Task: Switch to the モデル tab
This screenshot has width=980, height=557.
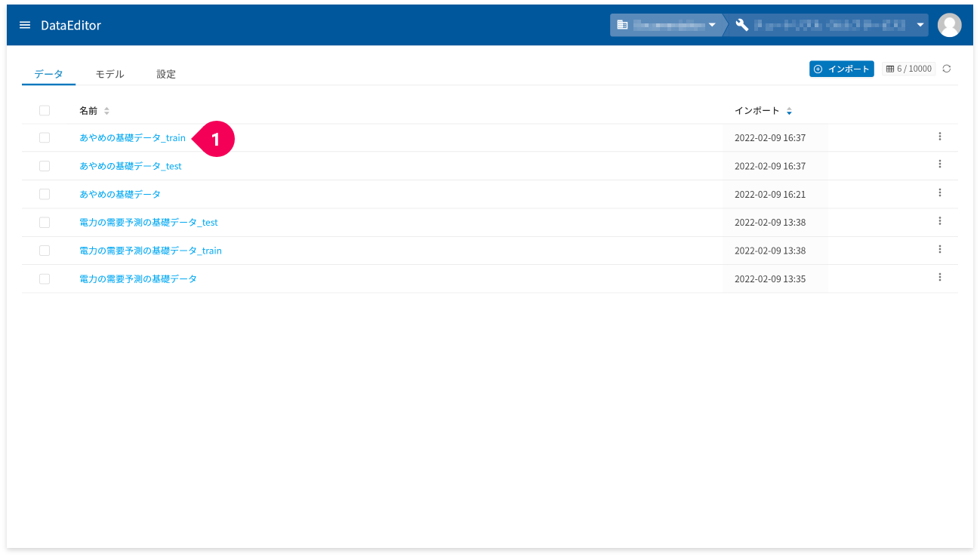Action: click(x=109, y=74)
